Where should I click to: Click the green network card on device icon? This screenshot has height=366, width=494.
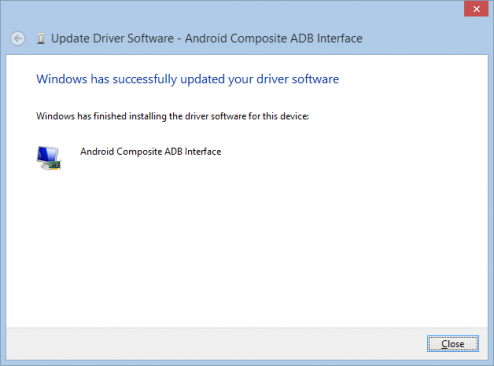click(54, 165)
